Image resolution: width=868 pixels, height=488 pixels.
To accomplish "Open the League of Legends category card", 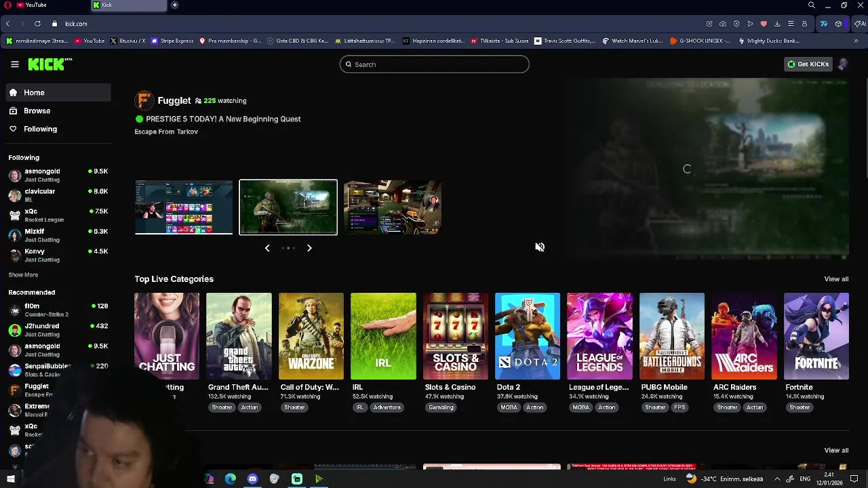I will [x=599, y=336].
